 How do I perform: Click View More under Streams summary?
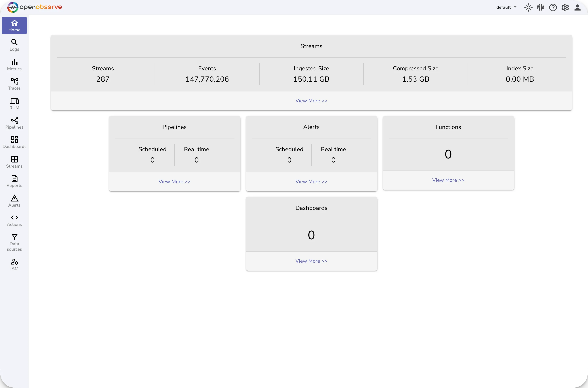click(x=311, y=101)
